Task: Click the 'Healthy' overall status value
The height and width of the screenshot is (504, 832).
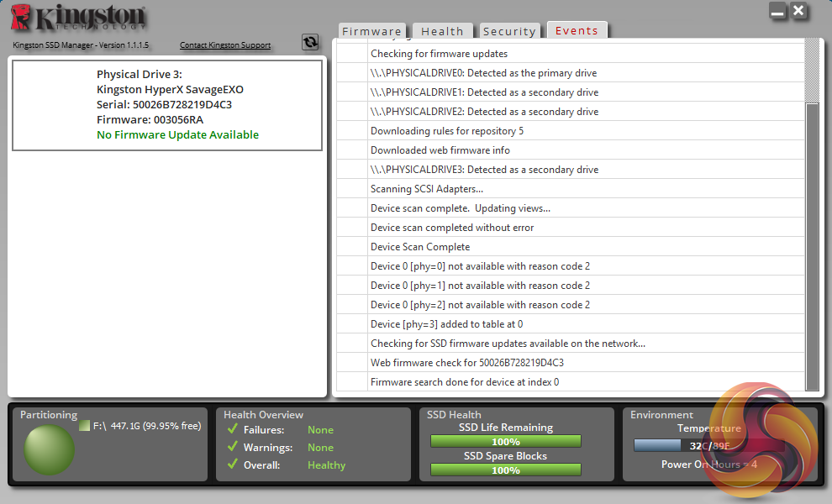Action: tap(326, 465)
